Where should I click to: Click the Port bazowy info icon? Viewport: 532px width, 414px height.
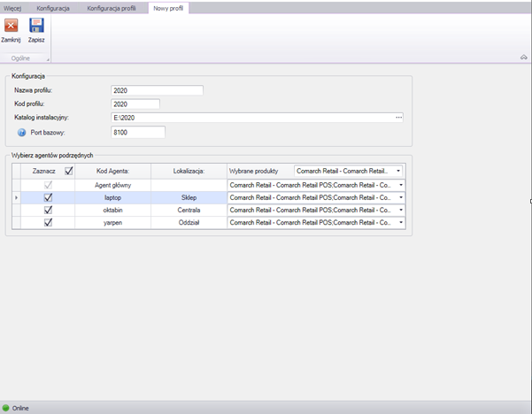tap(21, 133)
